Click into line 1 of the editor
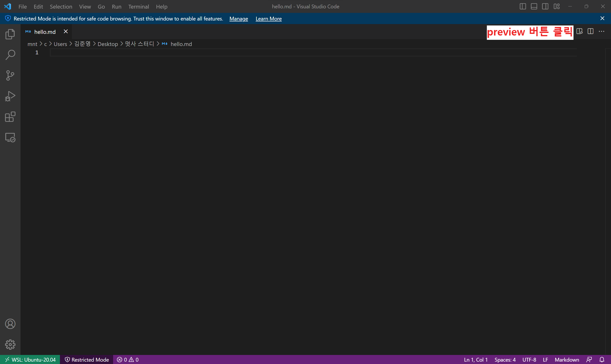611x364 pixels. 313,52
